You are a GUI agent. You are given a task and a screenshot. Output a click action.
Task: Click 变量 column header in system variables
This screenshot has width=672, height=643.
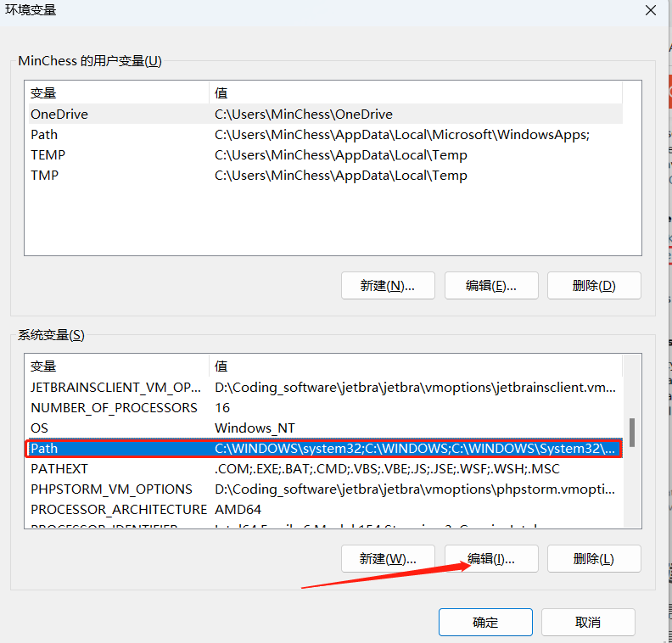click(x=119, y=366)
